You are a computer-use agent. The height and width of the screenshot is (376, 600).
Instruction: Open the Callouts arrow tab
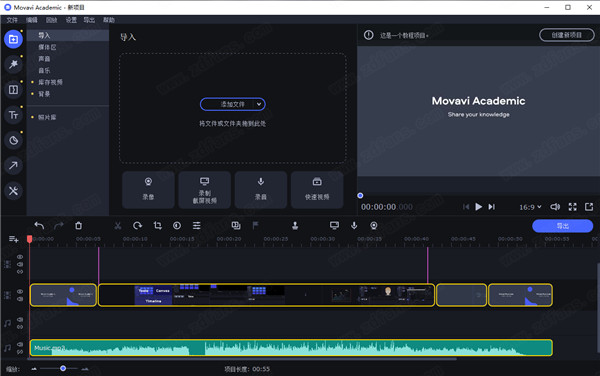(x=13, y=166)
